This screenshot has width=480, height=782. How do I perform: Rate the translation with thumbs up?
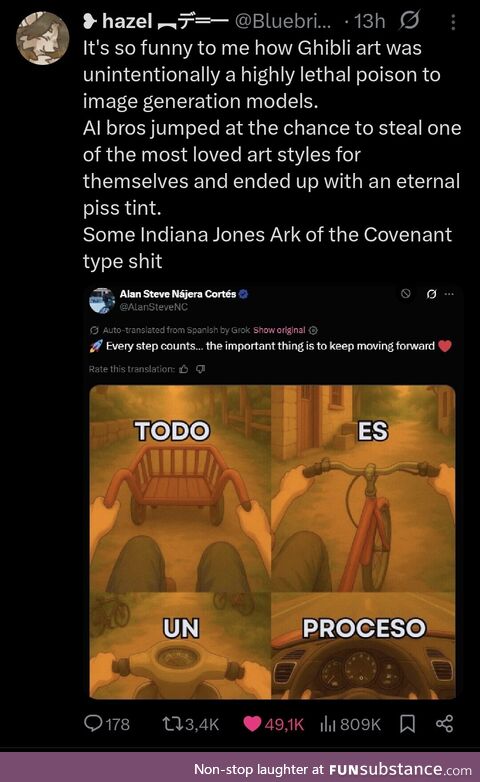pos(184,369)
